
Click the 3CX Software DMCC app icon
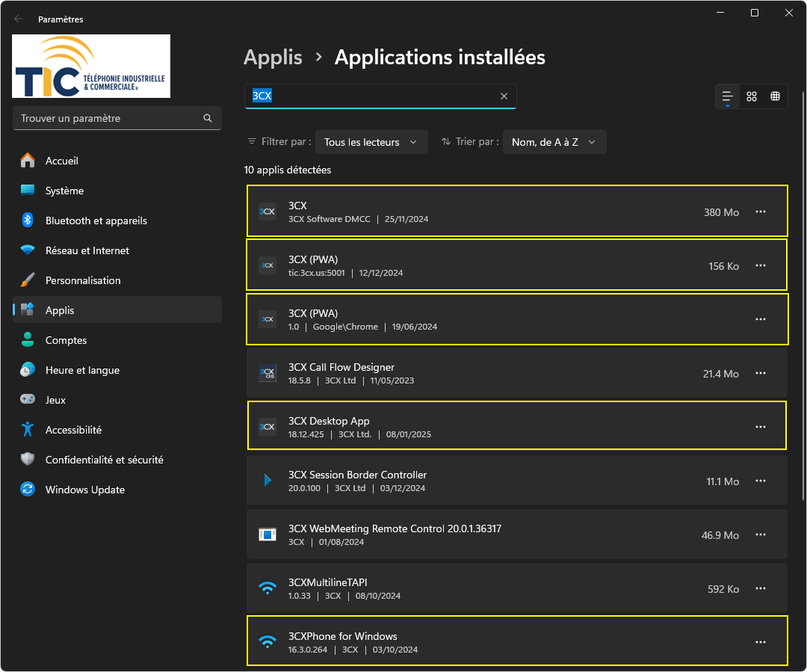click(267, 212)
